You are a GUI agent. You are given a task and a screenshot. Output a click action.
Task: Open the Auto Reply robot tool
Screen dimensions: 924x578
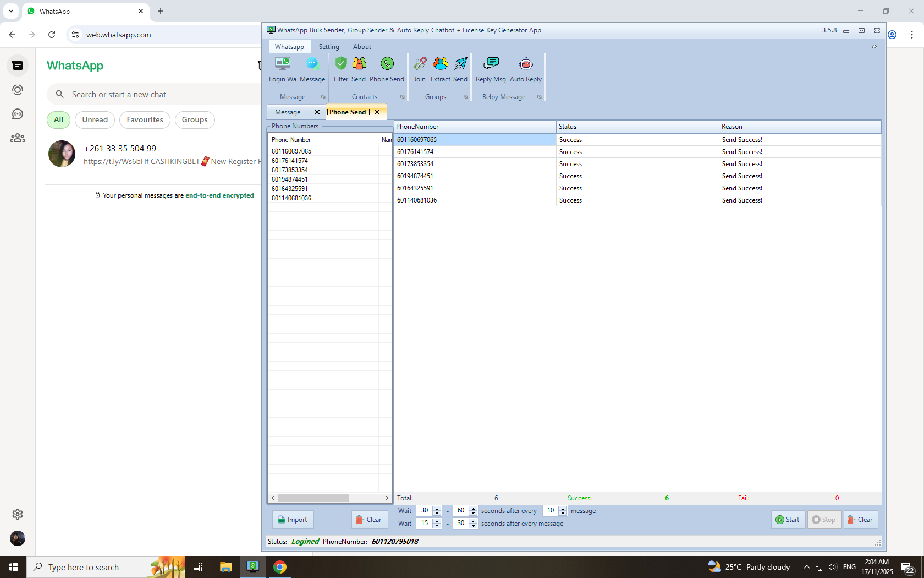tap(526, 70)
